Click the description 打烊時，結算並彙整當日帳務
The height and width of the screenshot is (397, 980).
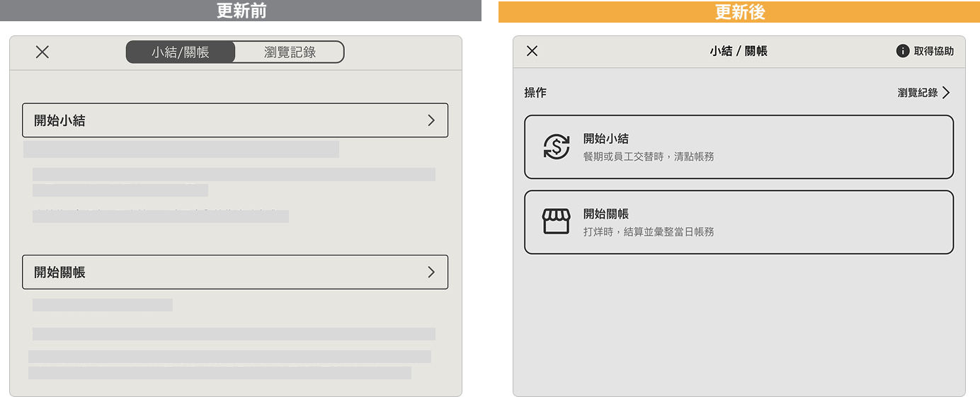(x=649, y=231)
